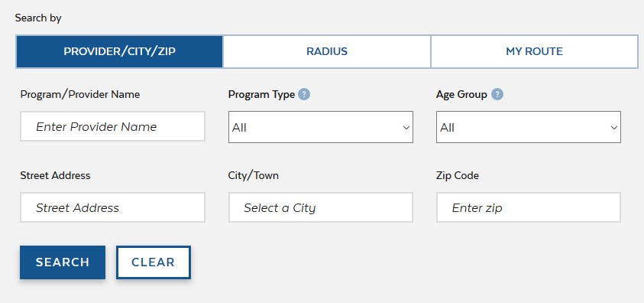The height and width of the screenshot is (303, 644).
Task: Switch to the RADIUS search tab
Action: point(327,51)
